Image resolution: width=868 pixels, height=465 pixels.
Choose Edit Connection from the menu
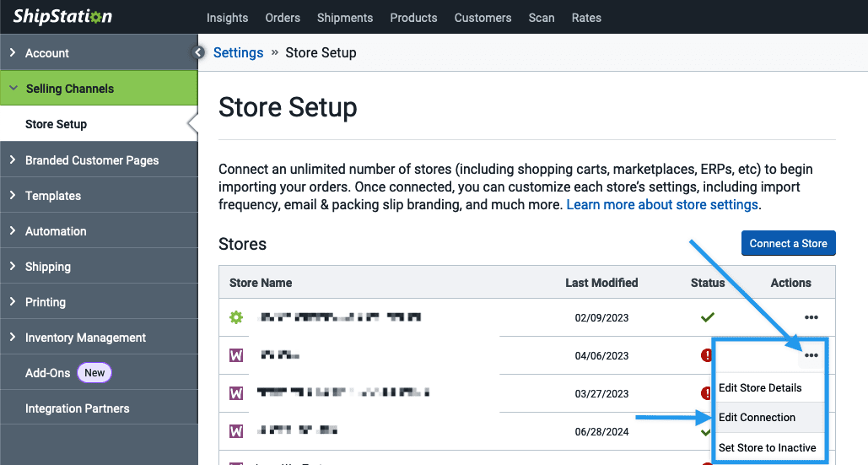click(769, 418)
